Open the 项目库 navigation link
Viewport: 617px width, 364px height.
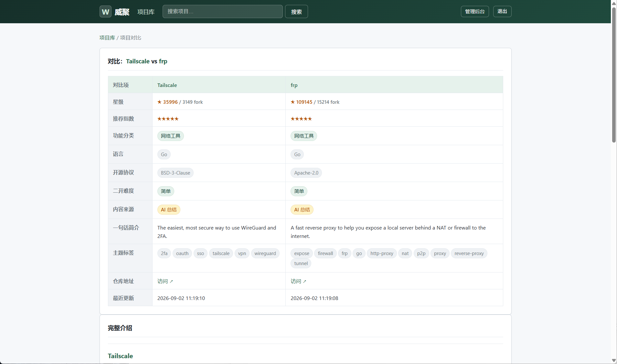click(146, 12)
